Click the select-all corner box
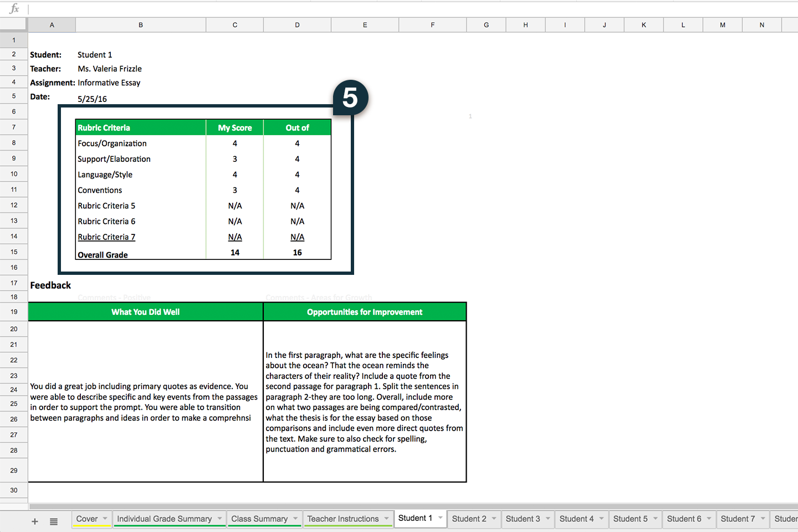798x532 pixels. point(13,24)
